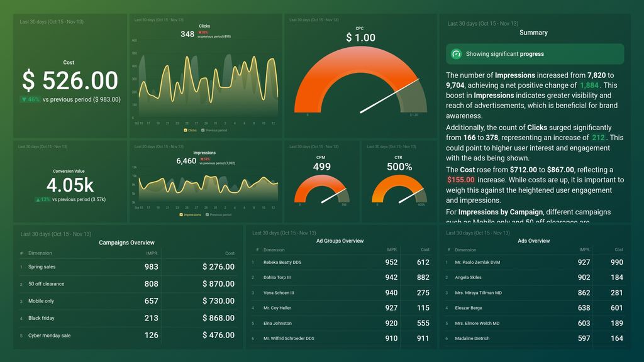Click the green '1,884' value in Summary
This screenshot has width=644, height=362.
589,85
